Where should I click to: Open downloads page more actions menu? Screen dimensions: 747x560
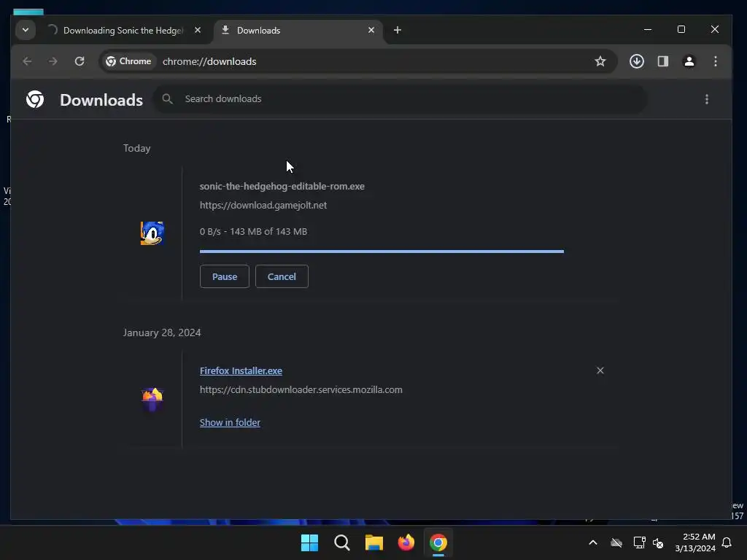(x=707, y=99)
